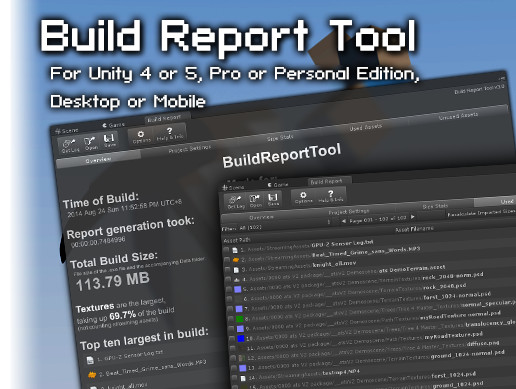Click terrain icon of DemoTerrain.asset row
Viewport: 516px width, 389px height.
[237, 279]
